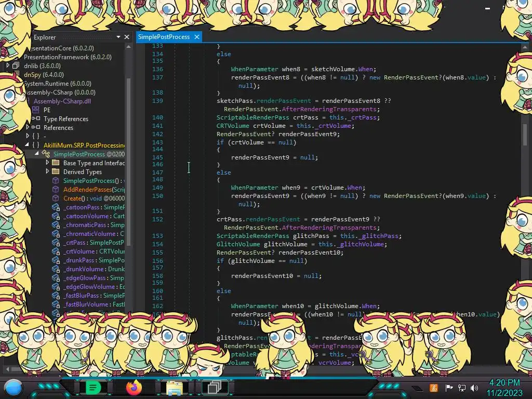Click the Type References node icon
The height and width of the screenshot is (399, 532).
[36, 118]
